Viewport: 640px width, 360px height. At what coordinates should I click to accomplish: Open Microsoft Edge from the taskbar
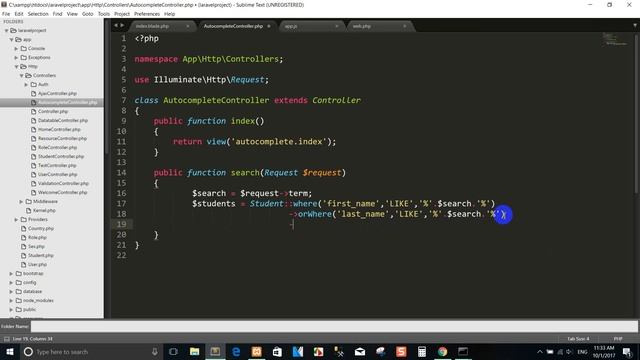coord(236,351)
